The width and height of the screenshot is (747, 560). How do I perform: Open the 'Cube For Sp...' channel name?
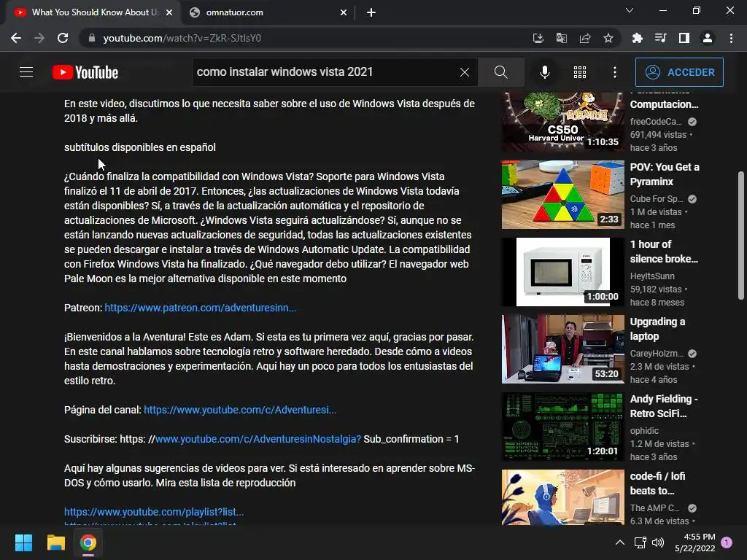coord(657,198)
